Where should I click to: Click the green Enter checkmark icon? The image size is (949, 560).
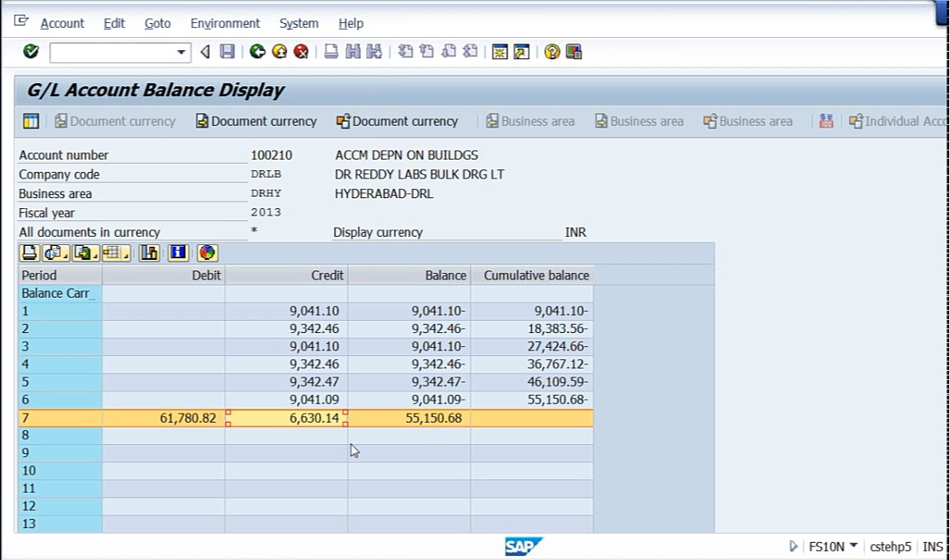pyautogui.click(x=31, y=52)
